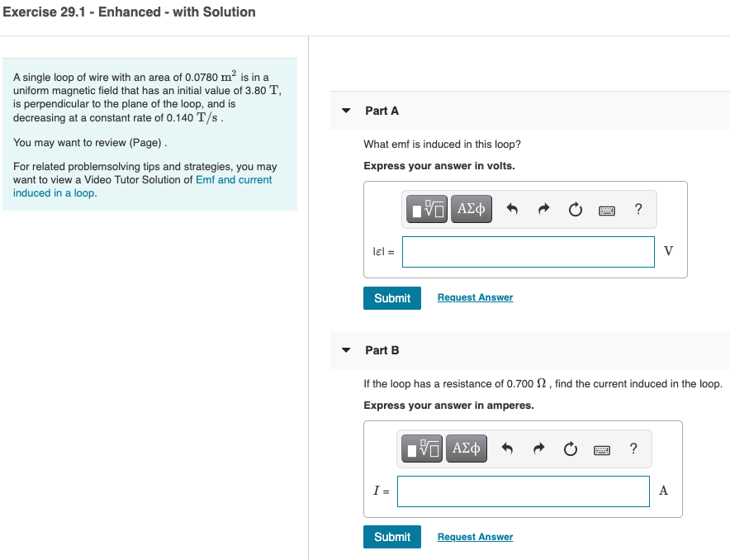
Task: Collapse the Part B section
Action: point(345,349)
